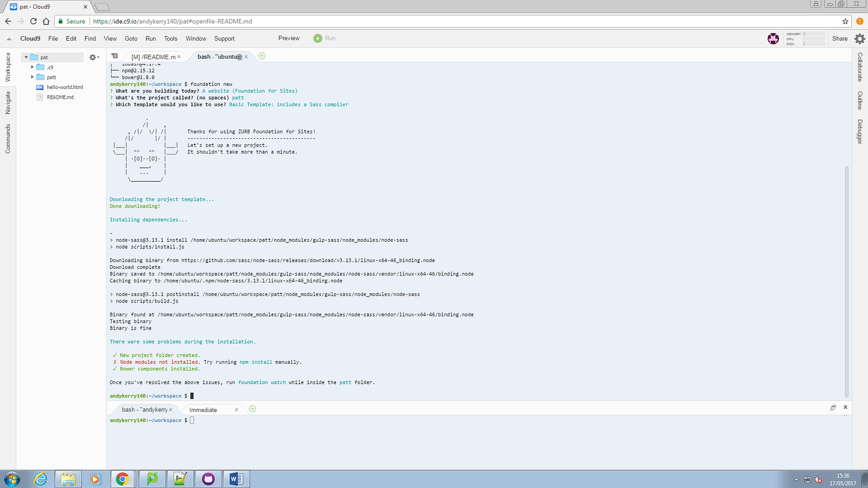Image resolution: width=868 pixels, height=488 pixels.
Task: Open the Edit menu
Action: (x=71, y=38)
